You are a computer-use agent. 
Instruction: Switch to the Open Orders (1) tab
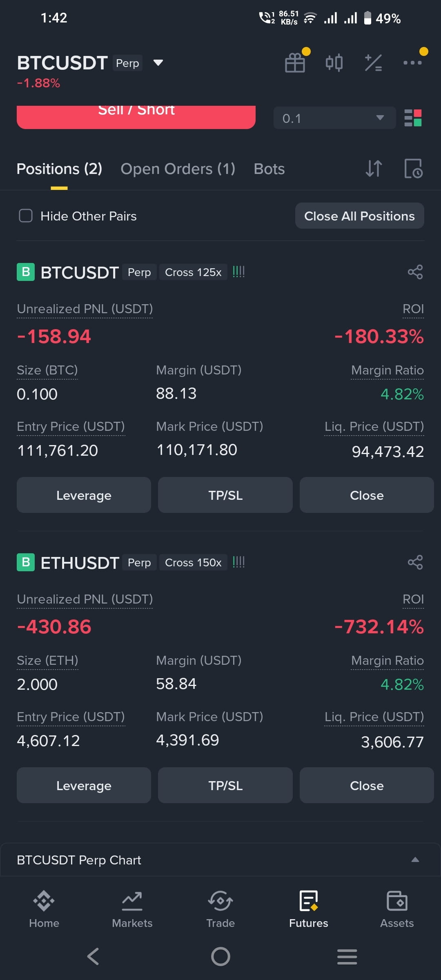point(178,169)
